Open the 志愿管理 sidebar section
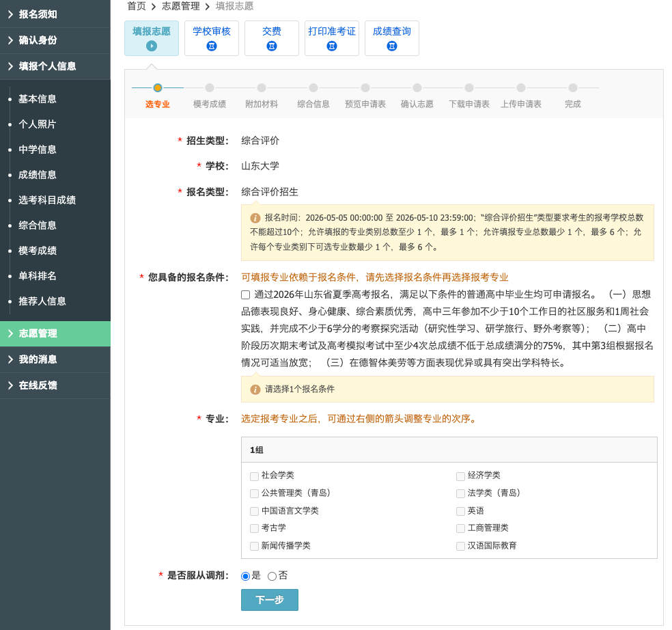Image resolution: width=672 pixels, height=630 pixels. pyautogui.click(x=55, y=333)
